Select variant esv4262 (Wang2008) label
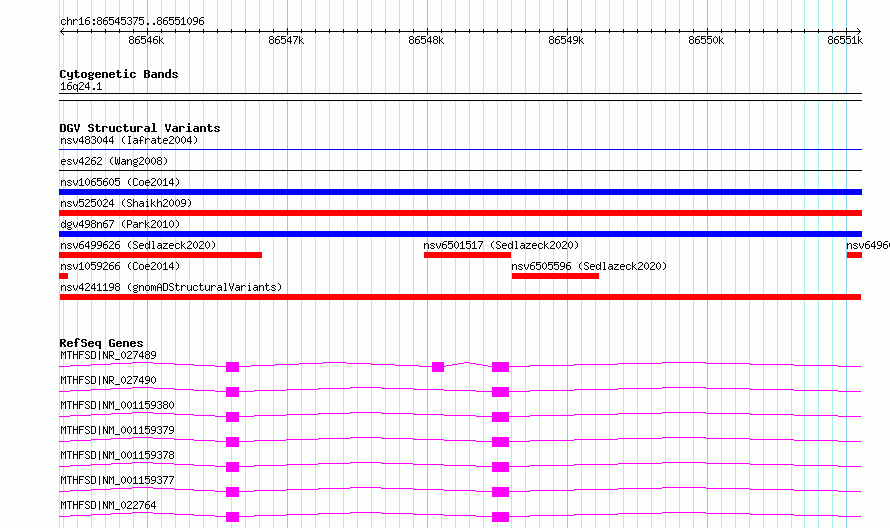890x528 pixels. (114, 161)
